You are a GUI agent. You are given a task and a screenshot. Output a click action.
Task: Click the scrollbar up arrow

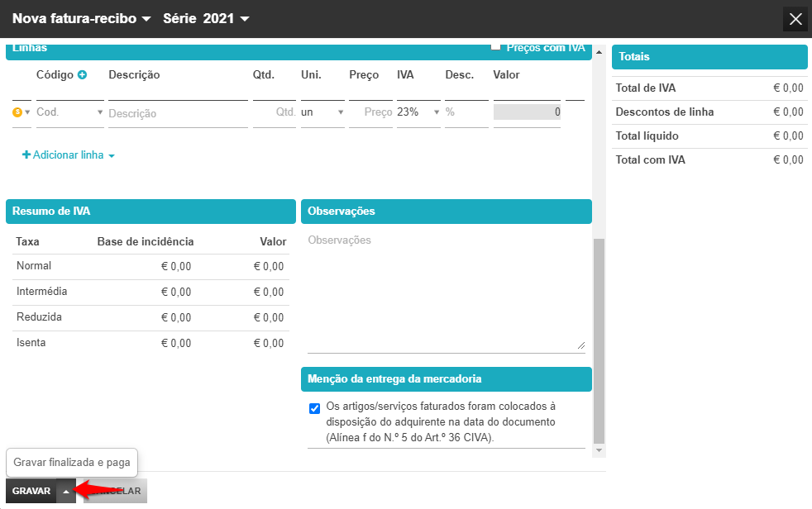(x=599, y=52)
